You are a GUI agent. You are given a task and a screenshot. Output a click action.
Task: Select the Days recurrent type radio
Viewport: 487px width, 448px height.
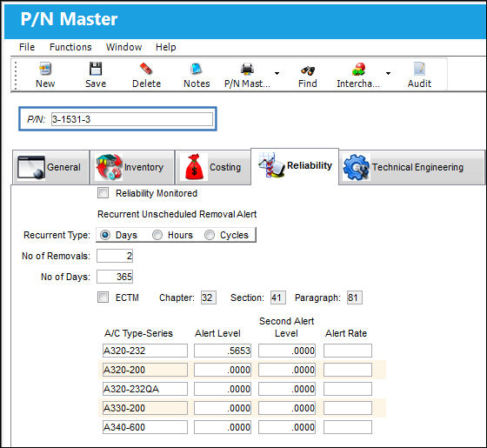105,235
